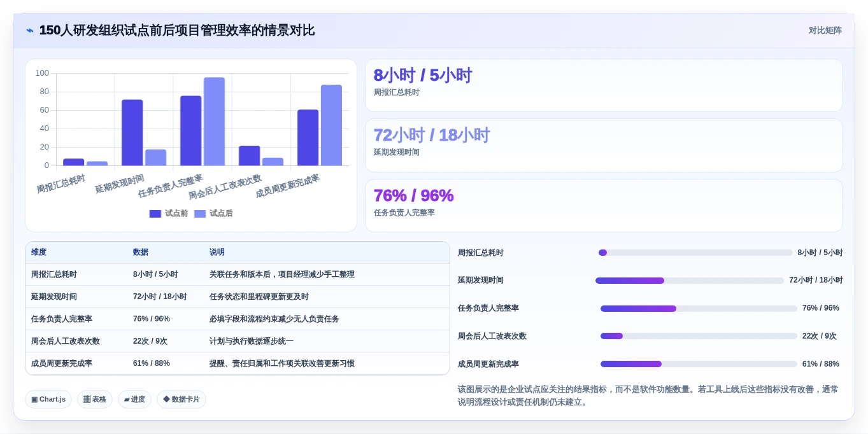Click the 试点后 bar for 延期发现时间

tap(155, 157)
